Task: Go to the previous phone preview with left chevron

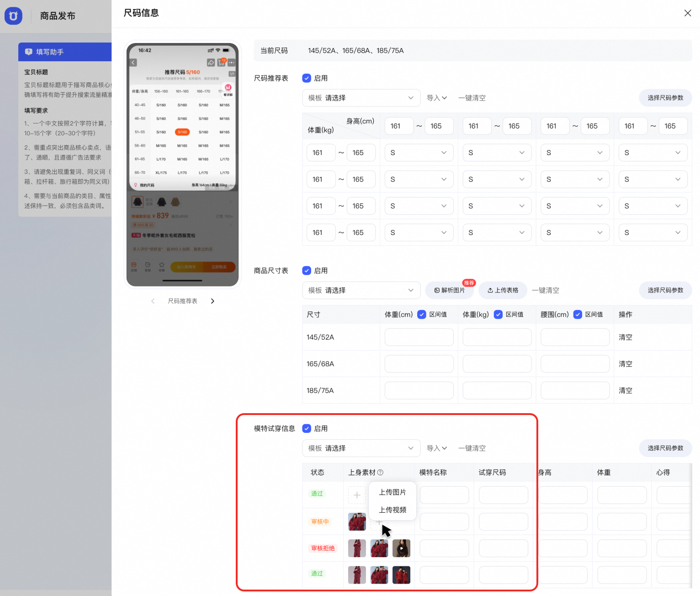Action: (153, 301)
